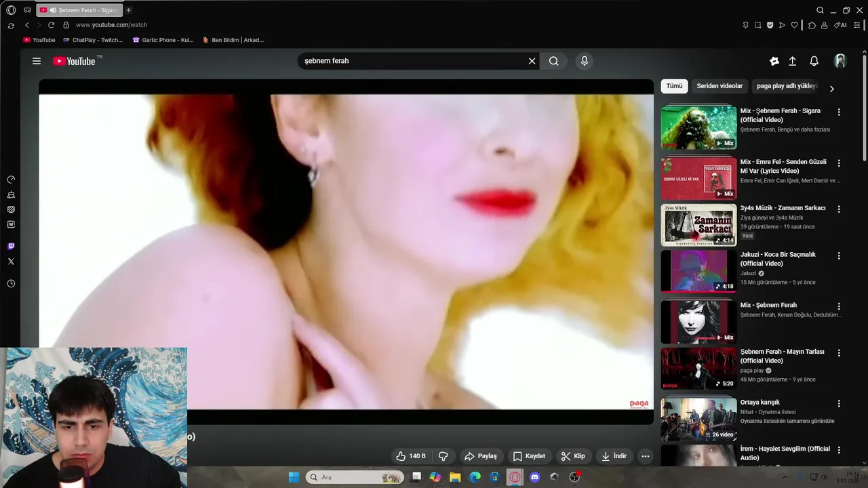The height and width of the screenshot is (488, 868).
Task: Mute the tab via speaker icon
Action: click(x=53, y=10)
